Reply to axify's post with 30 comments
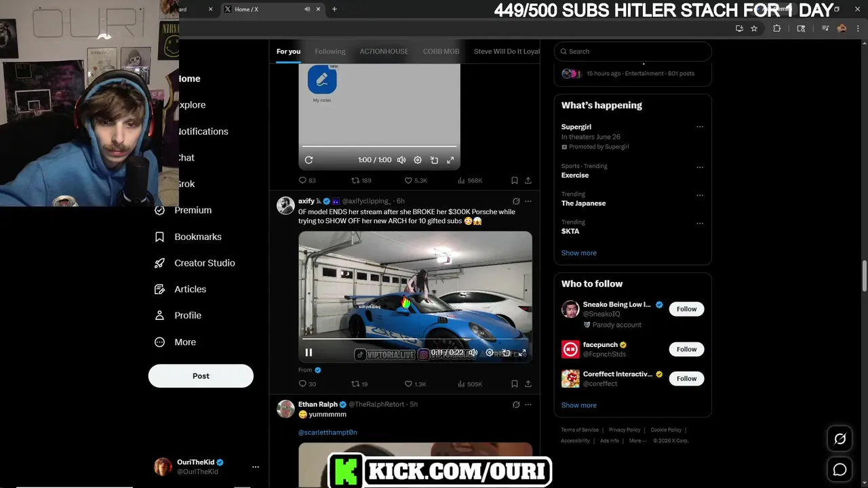Screen dimensions: 868x488 tap(307, 384)
